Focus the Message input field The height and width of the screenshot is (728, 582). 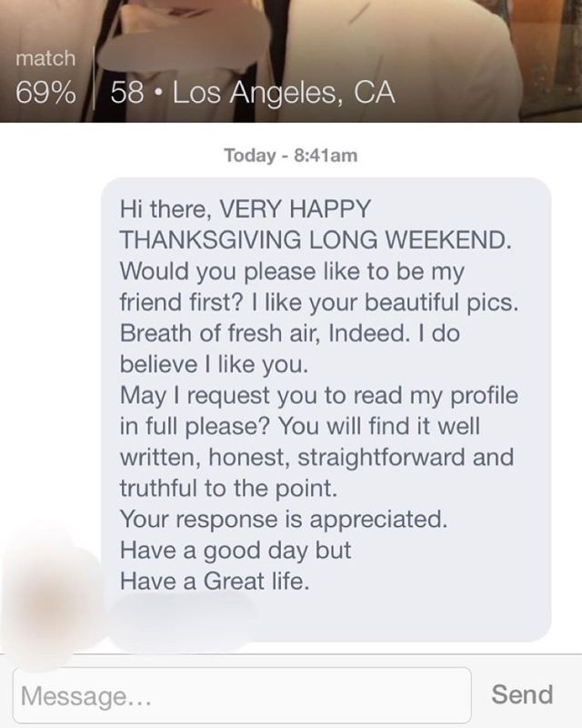coord(242,696)
